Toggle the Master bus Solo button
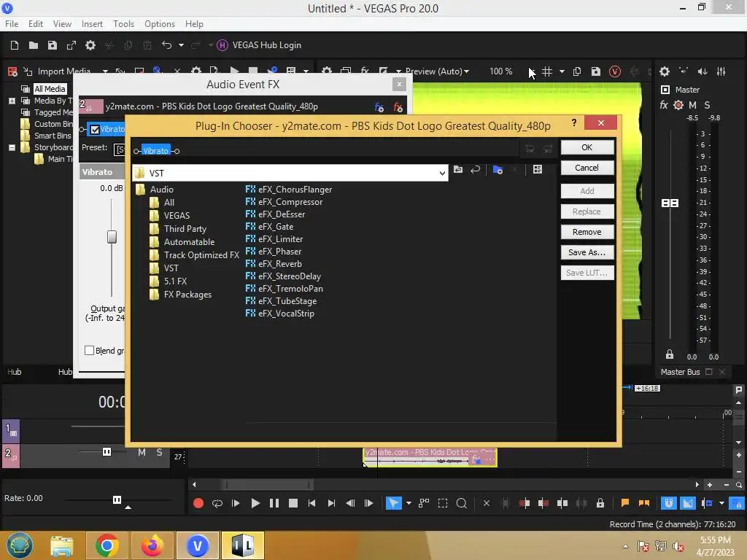 tap(707, 105)
